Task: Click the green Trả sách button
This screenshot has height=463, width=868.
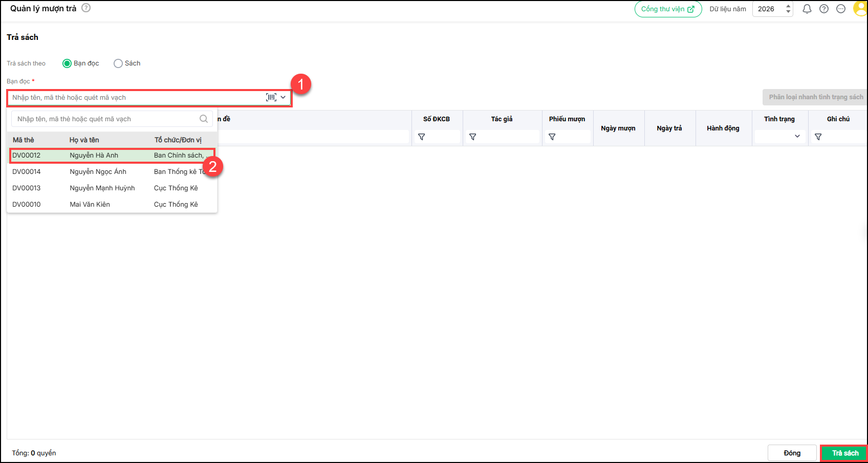Action: click(844, 453)
